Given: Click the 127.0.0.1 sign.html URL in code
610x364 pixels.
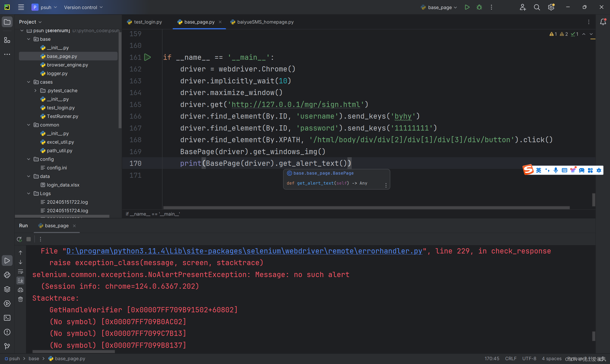Looking at the screenshot, I should [296, 105].
